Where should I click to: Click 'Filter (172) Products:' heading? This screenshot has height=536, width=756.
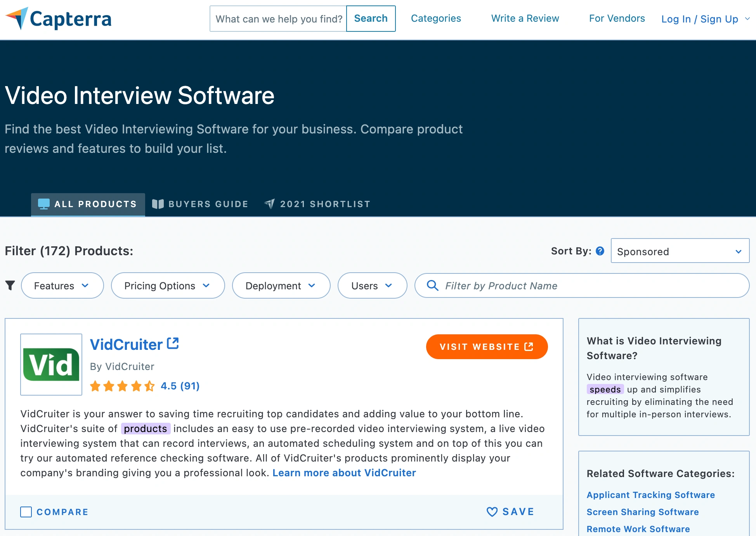point(69,251)
